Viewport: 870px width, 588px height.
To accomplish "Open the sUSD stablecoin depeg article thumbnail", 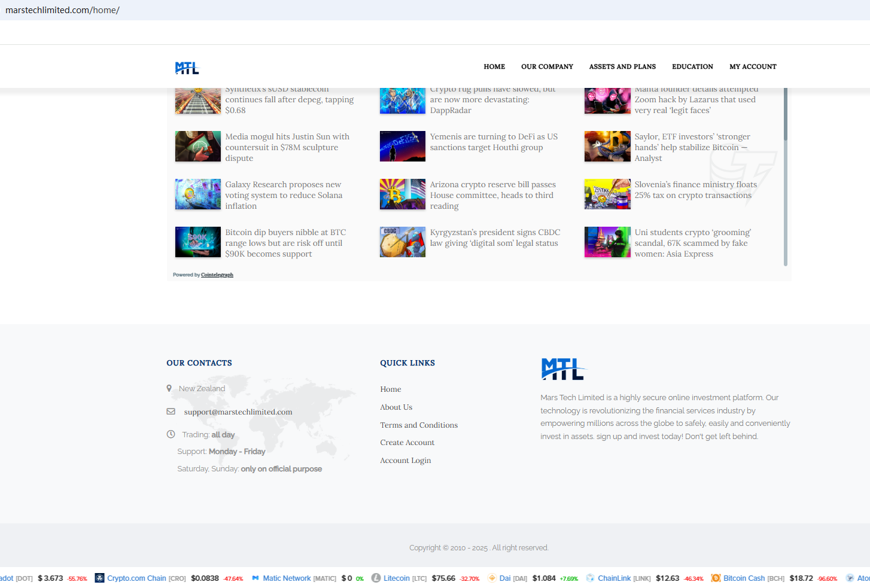I will tap(198, 101).
